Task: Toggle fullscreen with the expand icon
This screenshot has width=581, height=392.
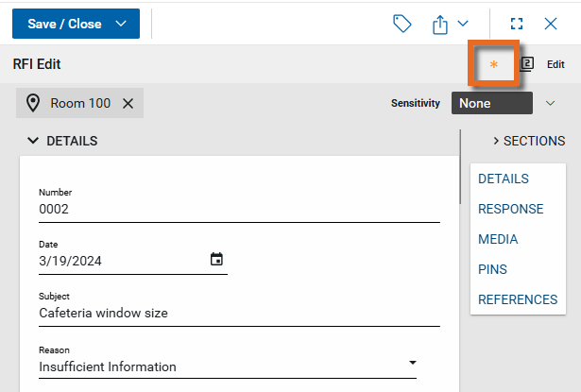Action: (516, 24)
